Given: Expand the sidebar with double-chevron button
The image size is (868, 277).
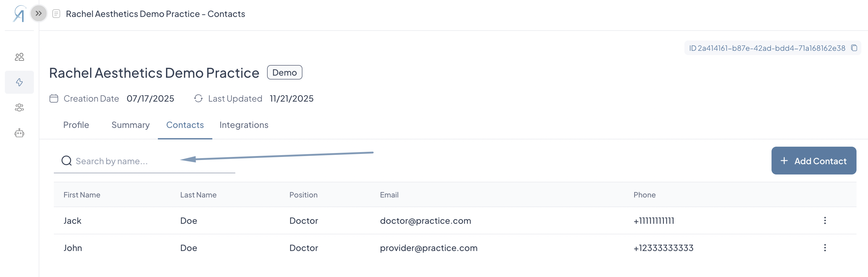Looking at the screenshot, I should click(39, 14).
